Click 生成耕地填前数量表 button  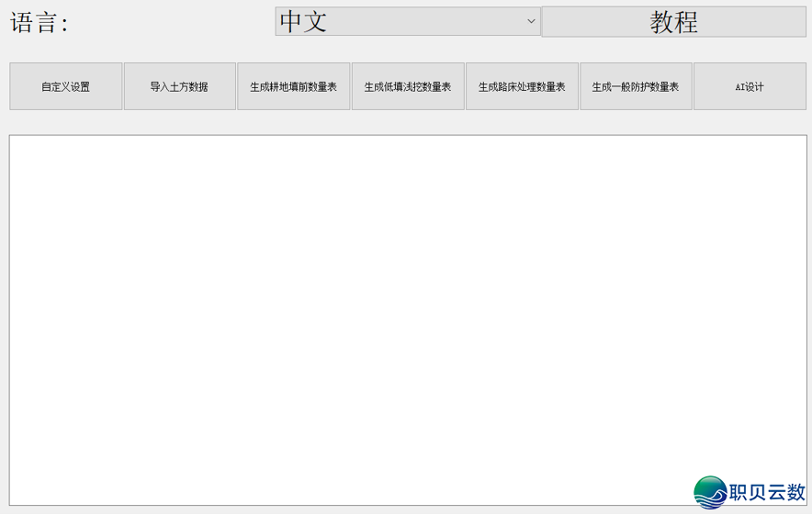coord(294,86)
